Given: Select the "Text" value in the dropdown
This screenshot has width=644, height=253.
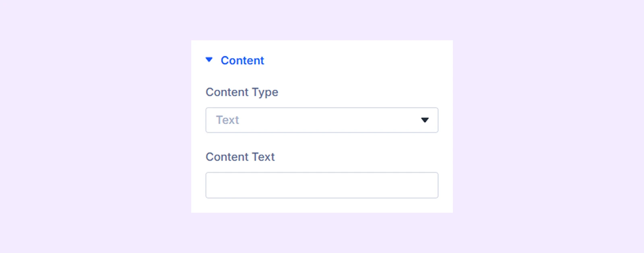Looking at the screenshot, I should click(227, 120).
